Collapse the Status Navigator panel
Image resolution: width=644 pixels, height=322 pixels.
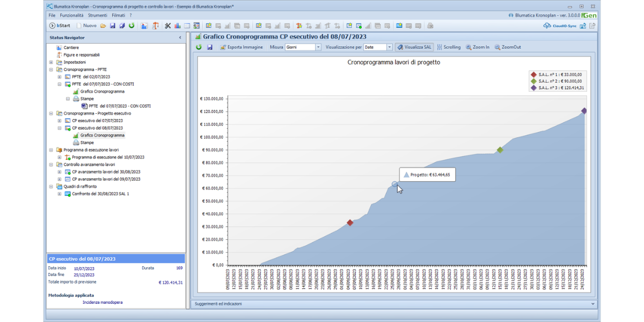coord(180,38)
